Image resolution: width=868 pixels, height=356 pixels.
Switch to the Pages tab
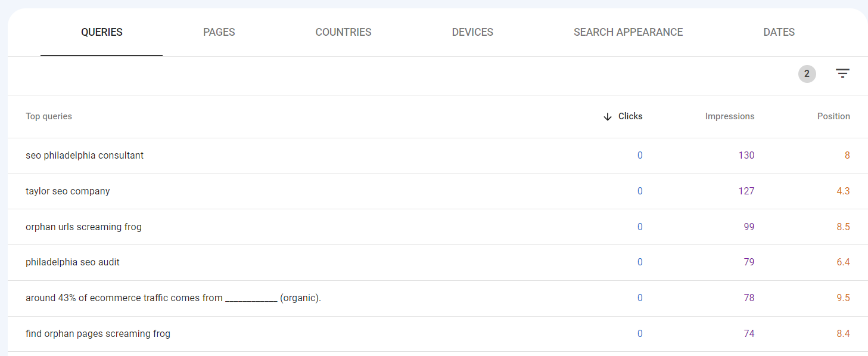pyautogui.click(x=219, y=32)
